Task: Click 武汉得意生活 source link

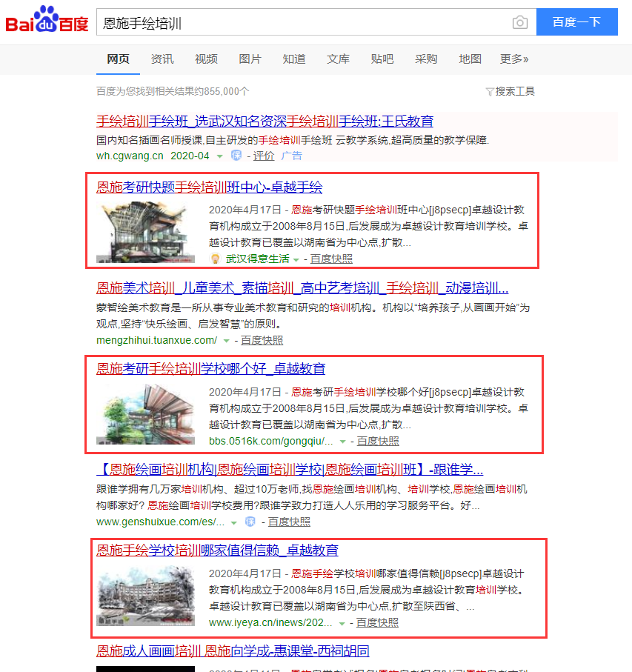Action: (258, 259)
